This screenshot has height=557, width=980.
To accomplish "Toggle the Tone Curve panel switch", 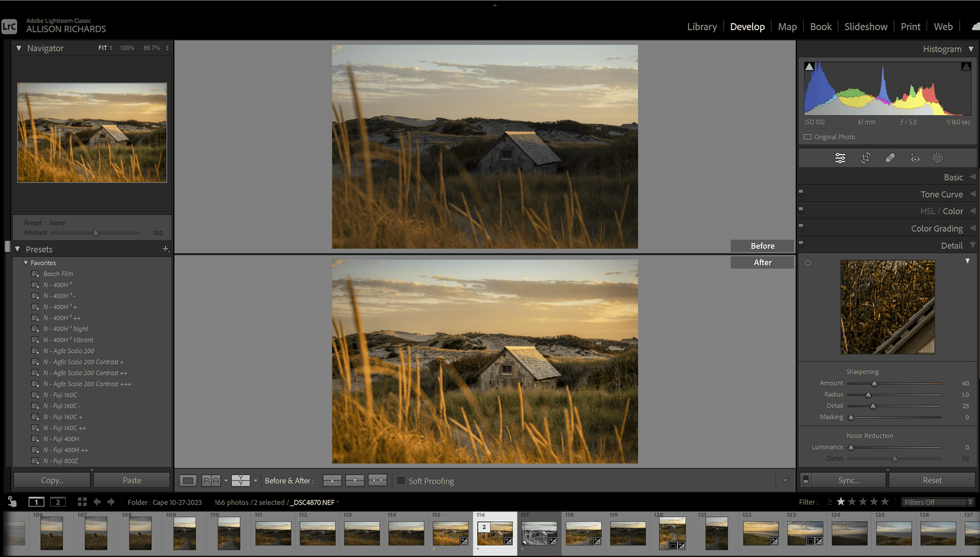I will [801, 194].
